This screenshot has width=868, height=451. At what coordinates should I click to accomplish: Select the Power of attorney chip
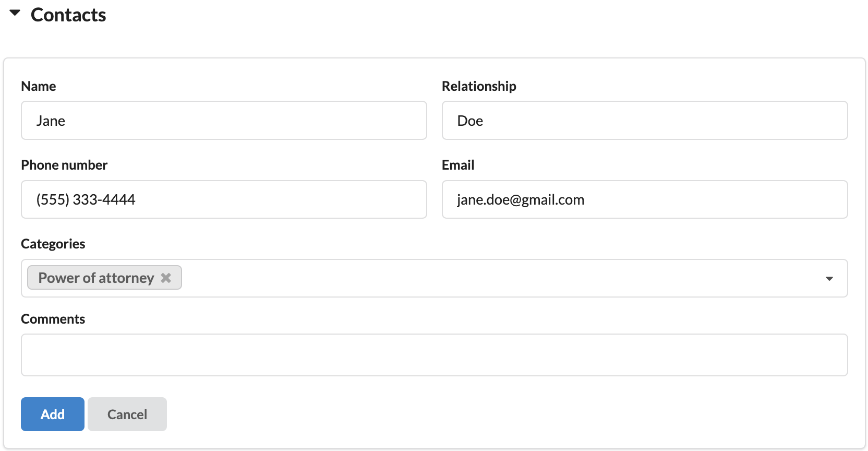tap(96, 278)
